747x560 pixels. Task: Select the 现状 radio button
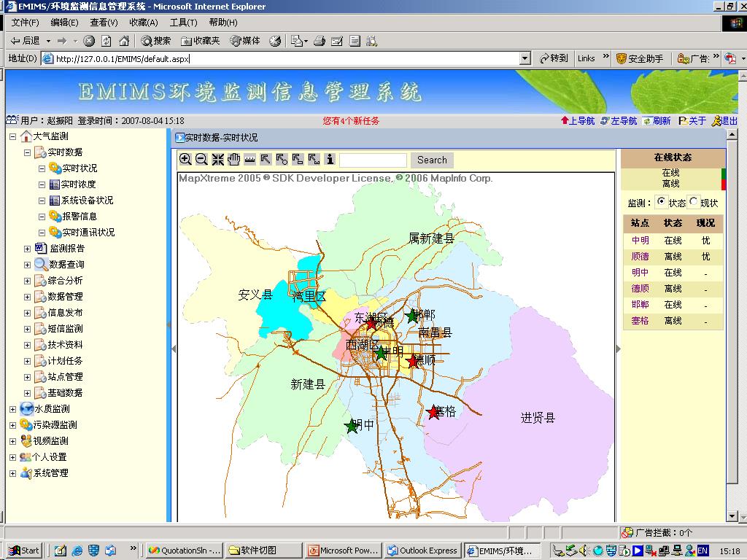(x=694, y=201)
